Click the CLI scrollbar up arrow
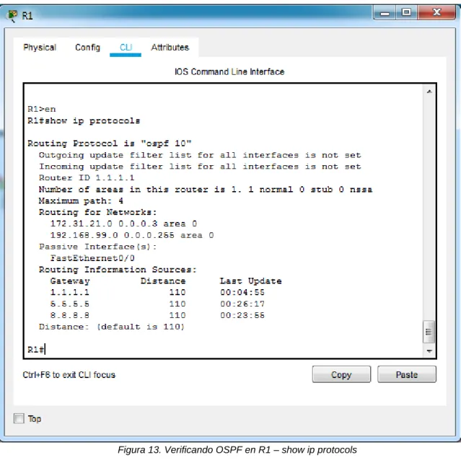The image size is (461, 476). 429,92
